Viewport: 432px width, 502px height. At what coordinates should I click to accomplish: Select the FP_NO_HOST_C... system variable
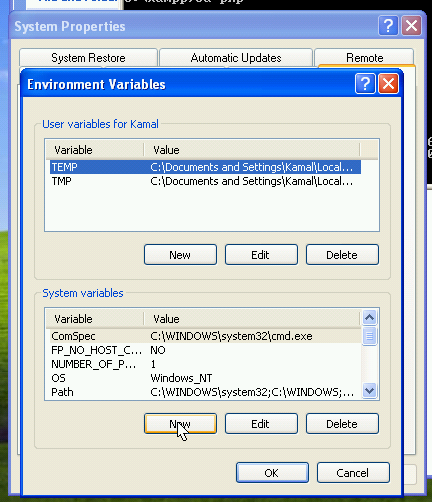(x=205, y=350)
